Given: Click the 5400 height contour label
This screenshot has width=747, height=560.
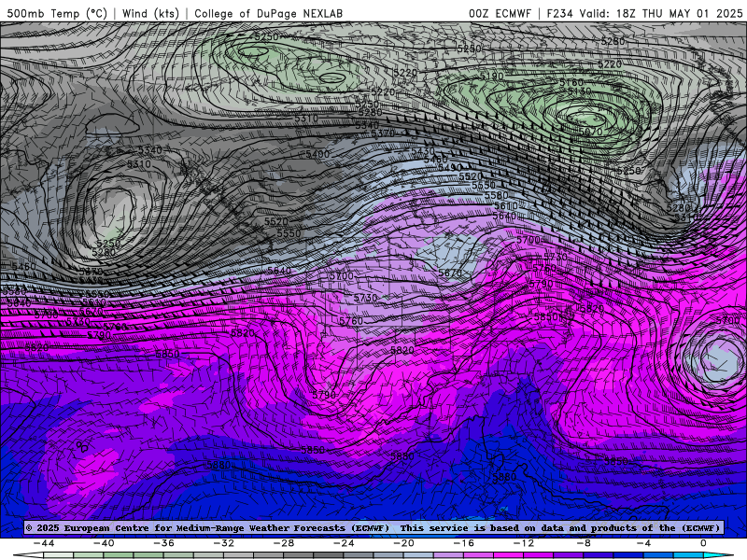Looking at the screenshot, I should coord(317,154).
